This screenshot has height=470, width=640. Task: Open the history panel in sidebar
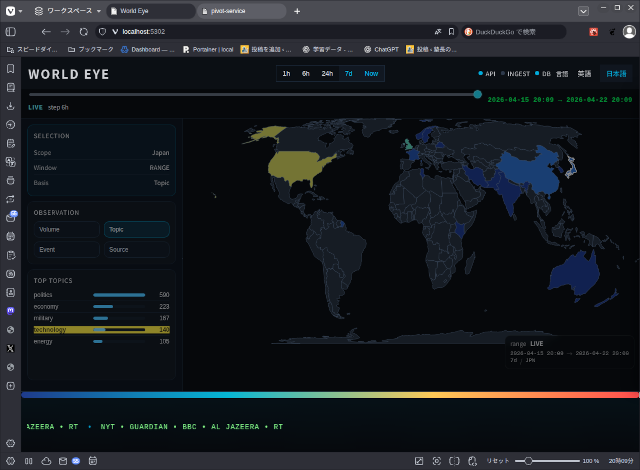(x=10, y=125)
